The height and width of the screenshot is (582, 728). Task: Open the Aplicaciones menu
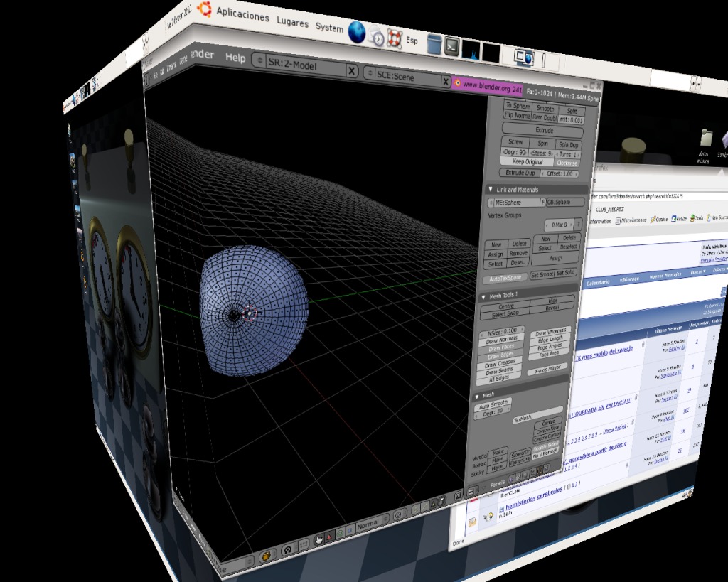tap(242, 15)
